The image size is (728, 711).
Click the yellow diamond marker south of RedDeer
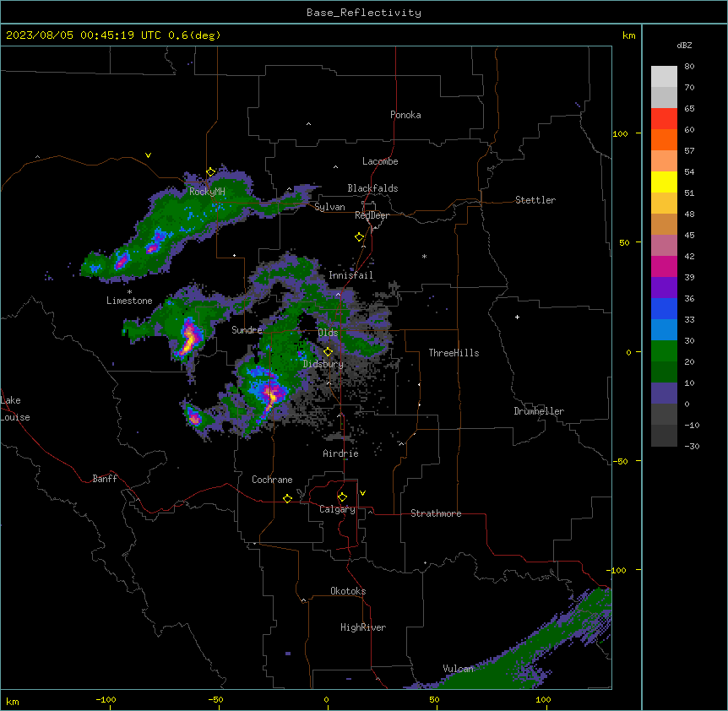[360, 237]
